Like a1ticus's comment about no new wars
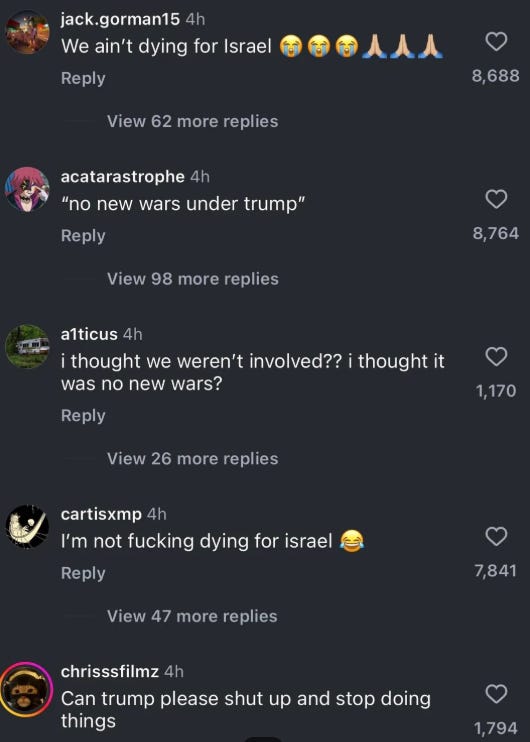530x742 pixels. [x=496, y=356]
